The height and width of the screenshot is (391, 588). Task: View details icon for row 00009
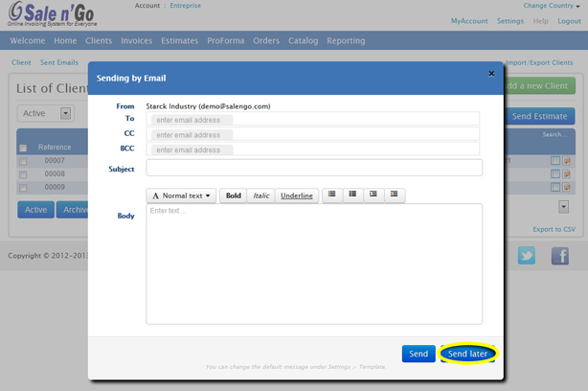pos(555,187)
